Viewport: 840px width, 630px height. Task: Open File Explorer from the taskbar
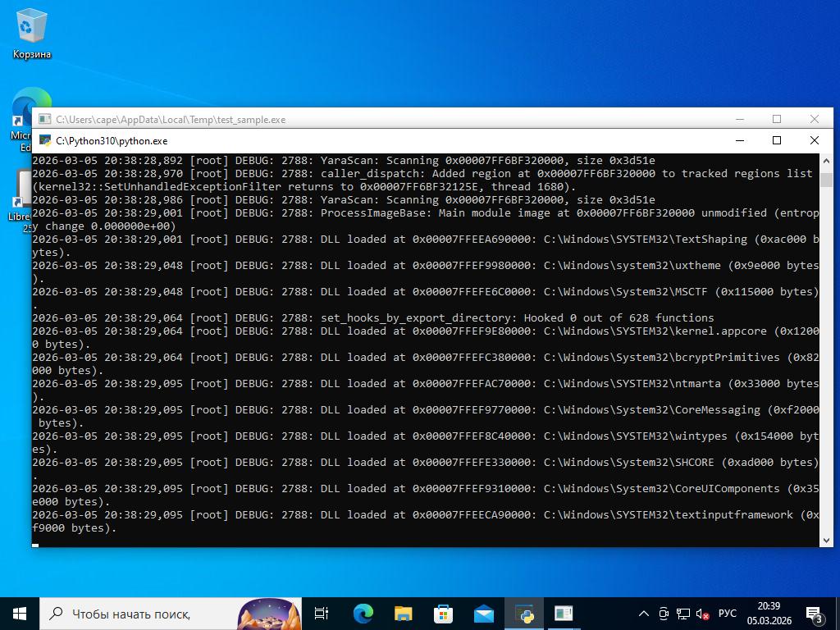403,614
